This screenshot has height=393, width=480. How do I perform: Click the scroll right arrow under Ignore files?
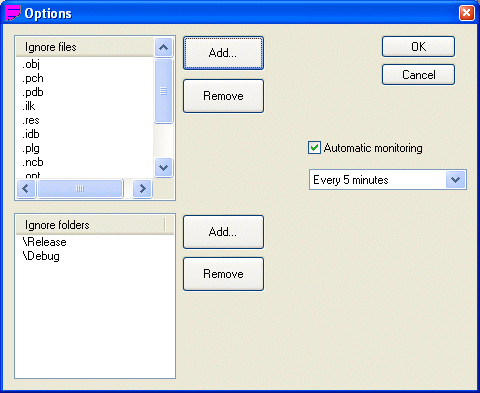tap(142, 189)
